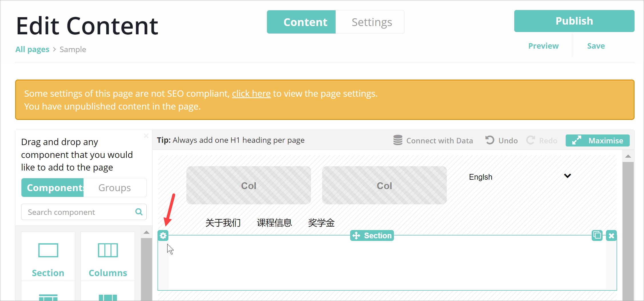Click the 'click here' SEO link
Viewport: 644px width, 301px height.
(251, 94)
